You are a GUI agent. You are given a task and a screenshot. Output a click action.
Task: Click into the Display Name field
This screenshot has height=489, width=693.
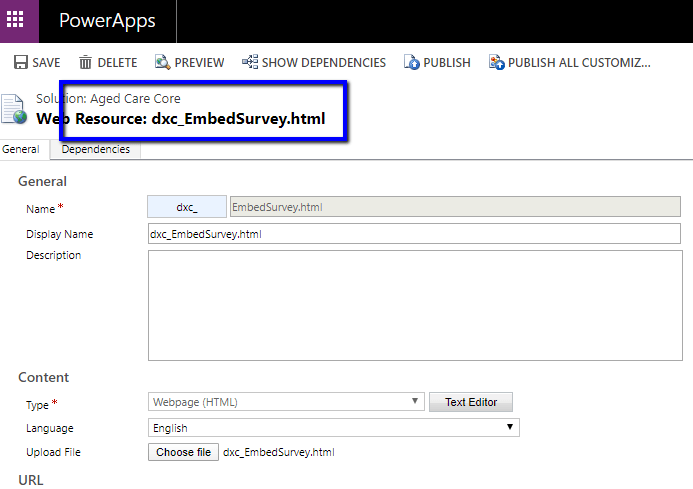click(413, 233)
